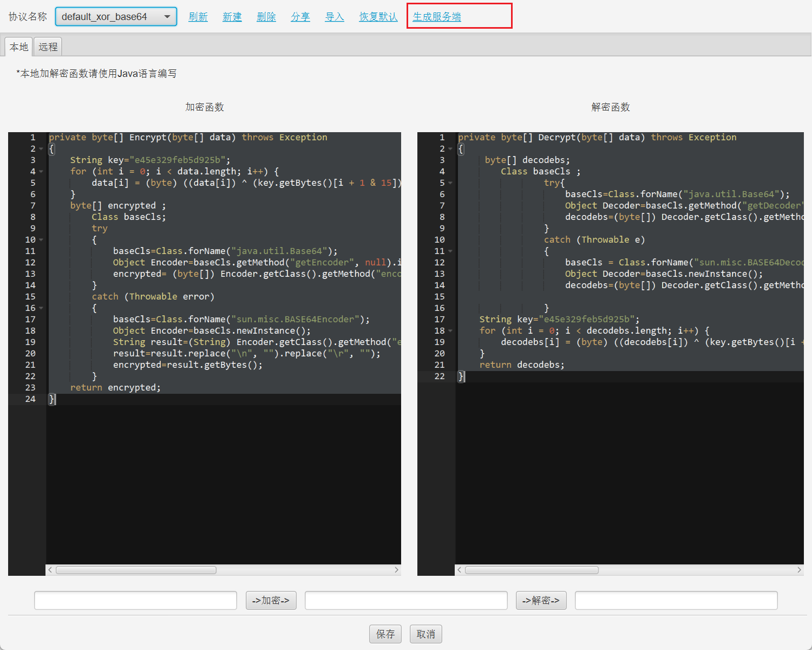Click the 刷新 refresh link
812x650 pixels.
point(198,17)
